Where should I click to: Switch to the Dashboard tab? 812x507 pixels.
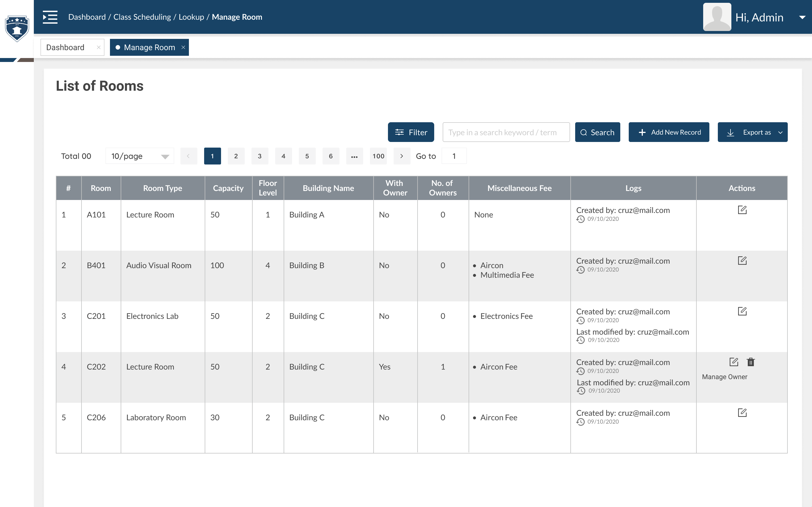(x=65, y=47)
